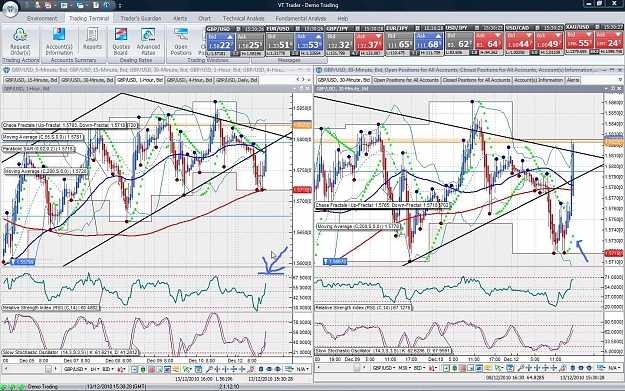Click the green candlestick icon in 30-Minute chart toolbar
Viewport: 625px width, 391px height.
(454, 369)
